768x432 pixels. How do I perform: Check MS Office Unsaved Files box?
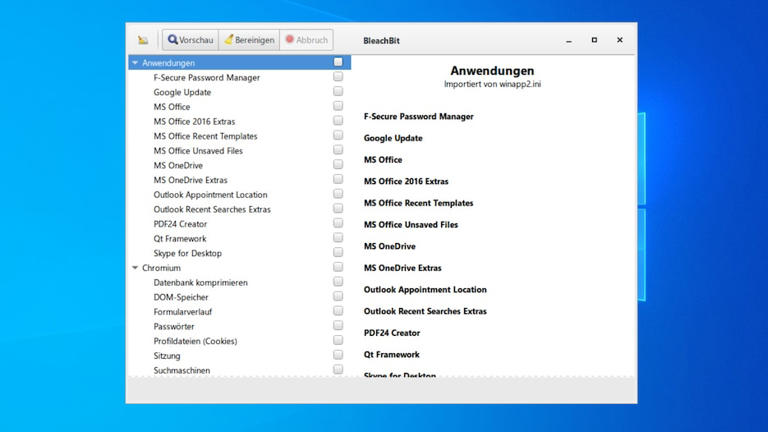point(338,150)
